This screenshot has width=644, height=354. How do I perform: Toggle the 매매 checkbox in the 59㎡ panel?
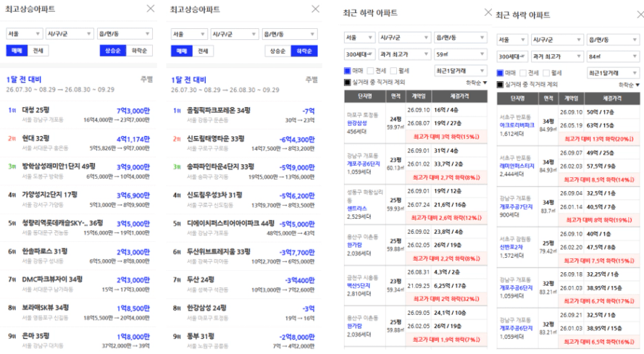pos(348,71)
